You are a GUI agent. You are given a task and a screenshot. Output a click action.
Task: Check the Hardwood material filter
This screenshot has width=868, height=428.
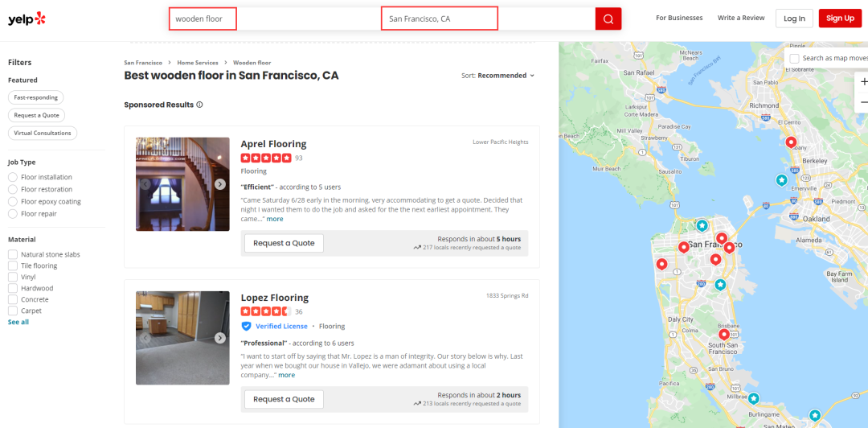(x=13, y=288)
